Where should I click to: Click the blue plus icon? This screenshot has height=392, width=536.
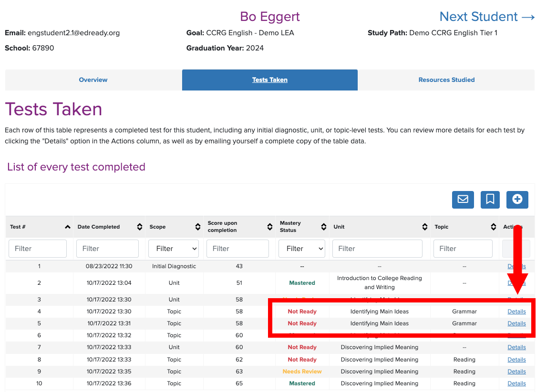pyautogui.click(x=517, y=200)
